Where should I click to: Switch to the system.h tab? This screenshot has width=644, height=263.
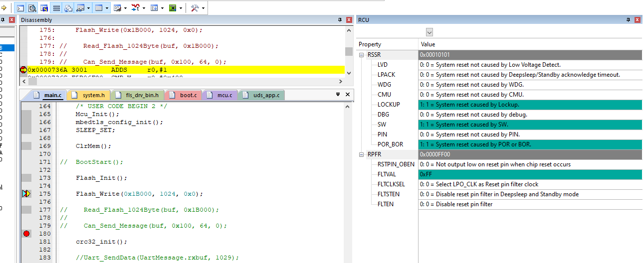pyautogui.click(x=90, y=95)
